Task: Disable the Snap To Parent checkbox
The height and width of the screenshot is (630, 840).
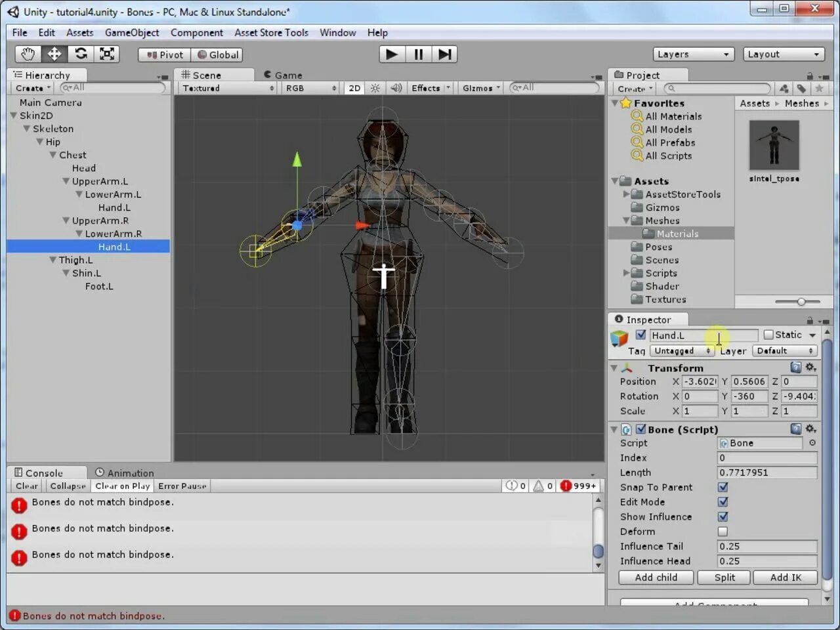Action: (x=723, y=487)
